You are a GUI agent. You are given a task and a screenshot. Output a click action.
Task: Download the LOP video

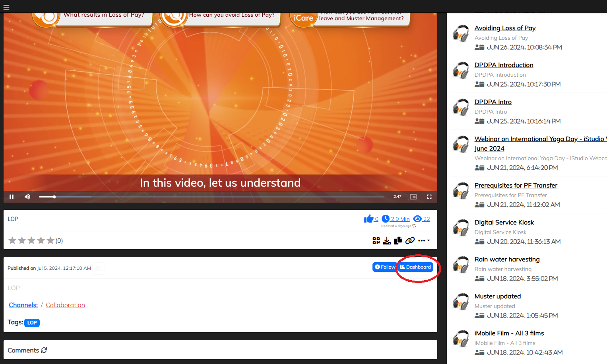[x=387, y=240]
